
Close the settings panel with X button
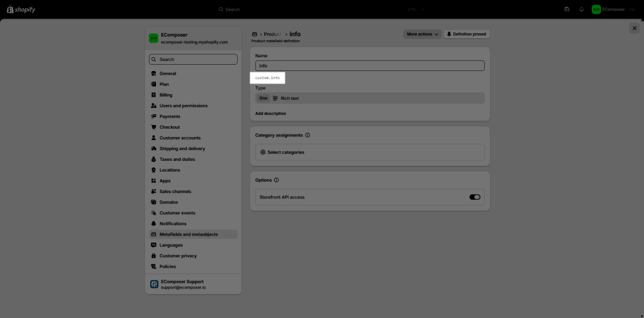point(634,28)
